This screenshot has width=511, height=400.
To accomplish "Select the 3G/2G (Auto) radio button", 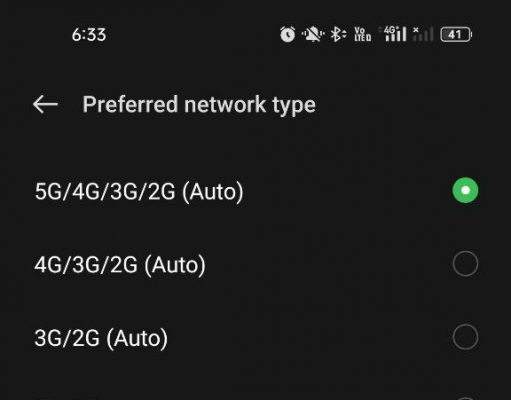I will click(465, 337).
